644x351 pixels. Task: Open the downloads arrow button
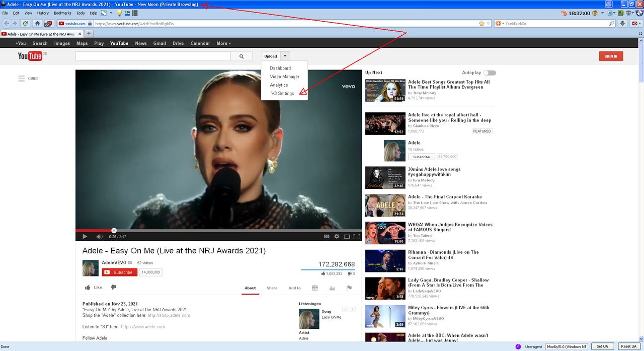click(x=622, y=24)
